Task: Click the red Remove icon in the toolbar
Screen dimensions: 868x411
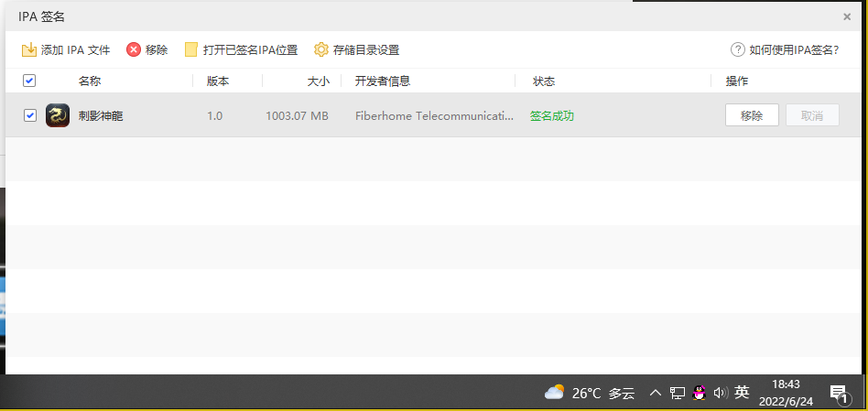Action: coord(134,49)
